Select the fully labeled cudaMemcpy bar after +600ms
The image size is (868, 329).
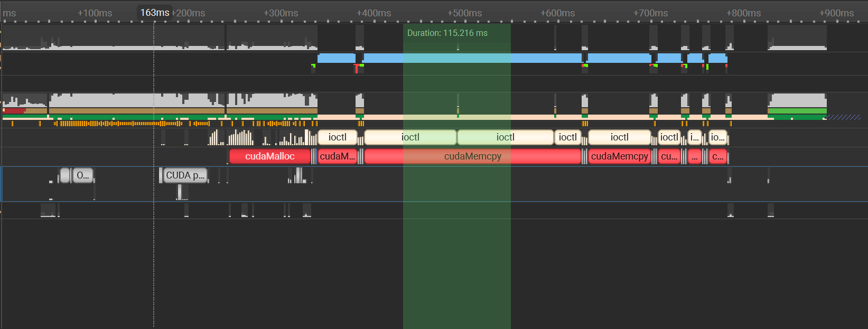[619, 156]
